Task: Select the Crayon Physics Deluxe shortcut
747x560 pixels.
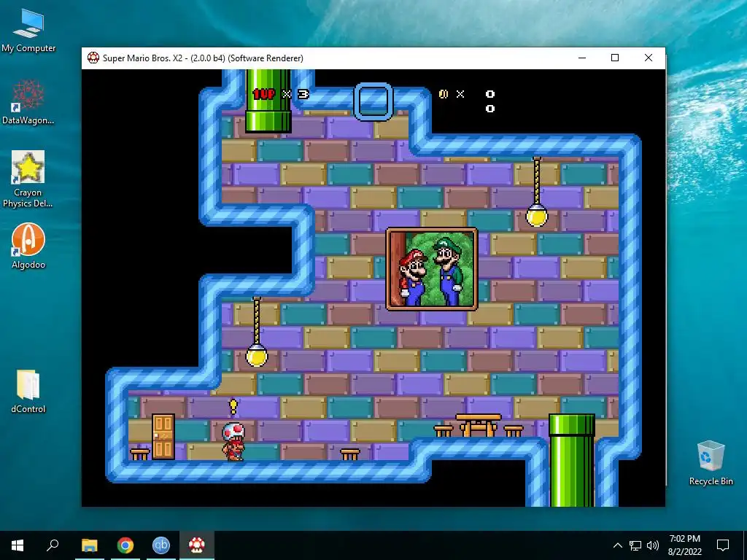Action: [28, 179]
